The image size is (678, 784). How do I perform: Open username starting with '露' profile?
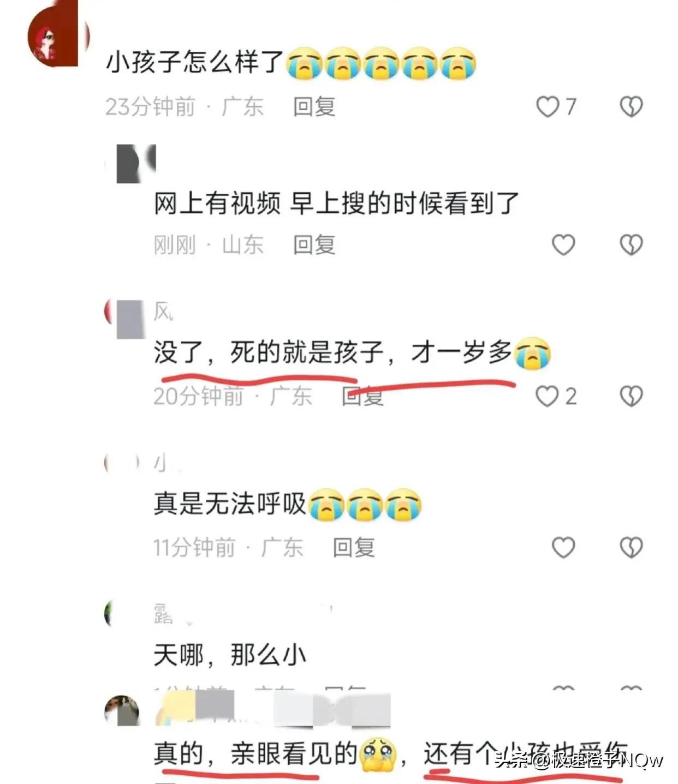coord(164,614)
